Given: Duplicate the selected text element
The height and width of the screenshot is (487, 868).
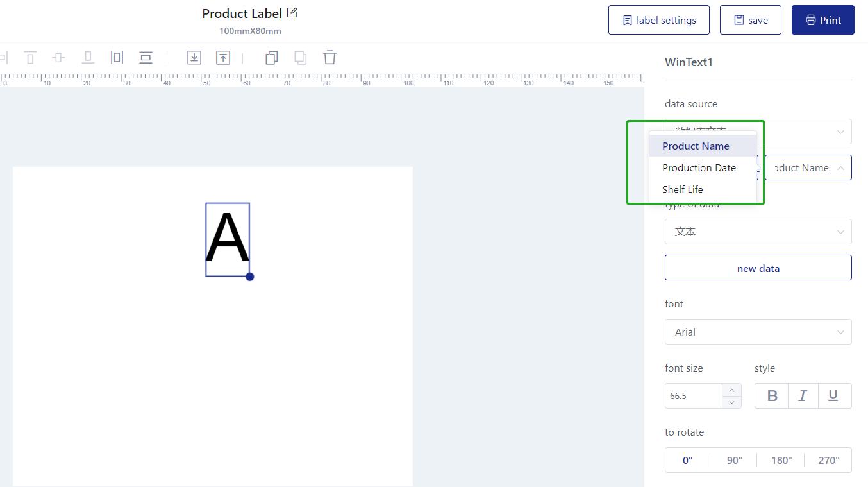Looking at the screenshot, I should tap(271, 57).
